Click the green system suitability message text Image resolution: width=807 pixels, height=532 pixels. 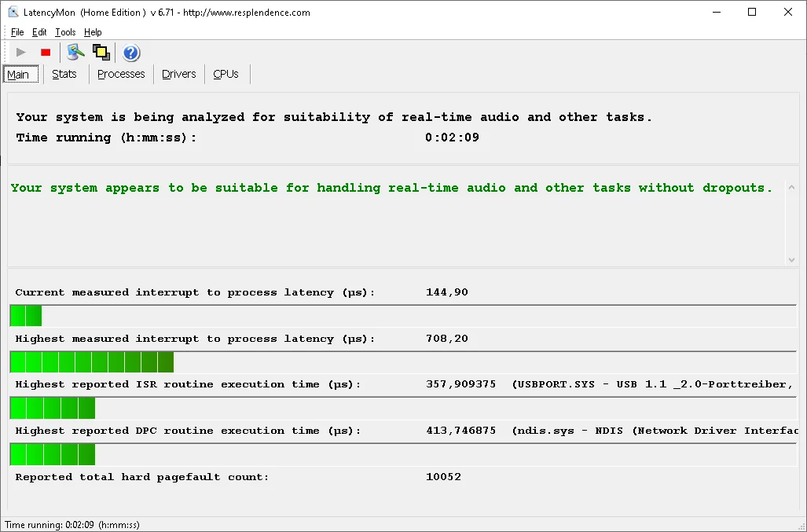[x=391, y=188]
